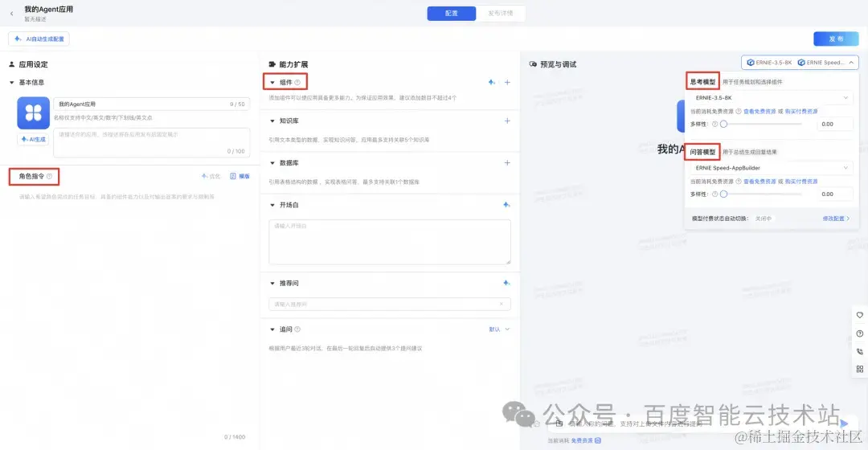Open the 追问 默认 dropdown

pyautogui.click(x=499, y=329)
